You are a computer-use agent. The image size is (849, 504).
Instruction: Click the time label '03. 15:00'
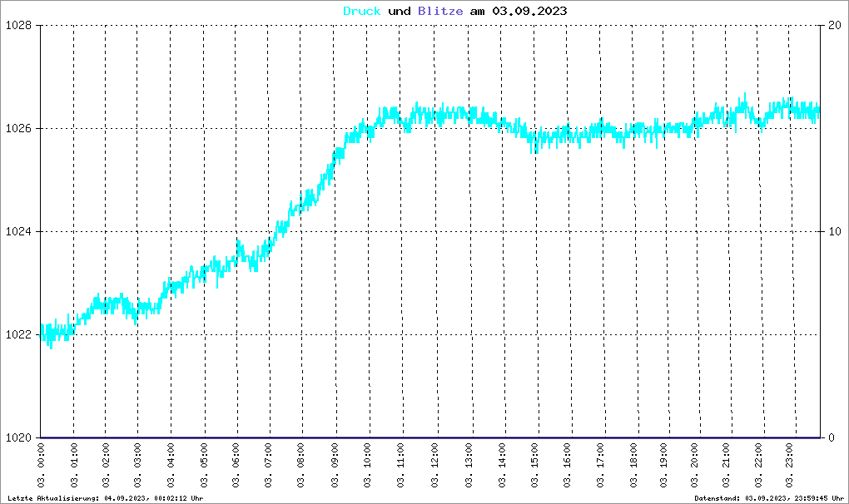tap(535, 466)
